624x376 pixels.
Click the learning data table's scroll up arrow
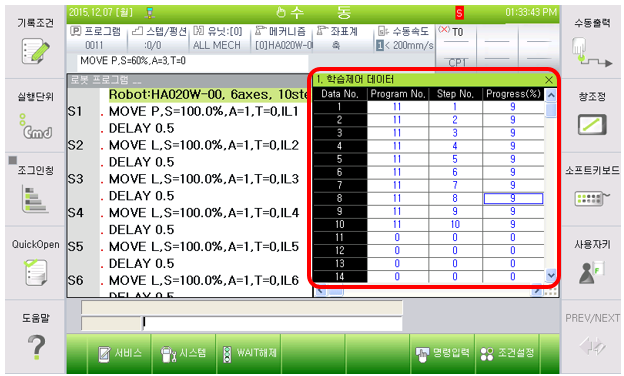coord(551,95)
